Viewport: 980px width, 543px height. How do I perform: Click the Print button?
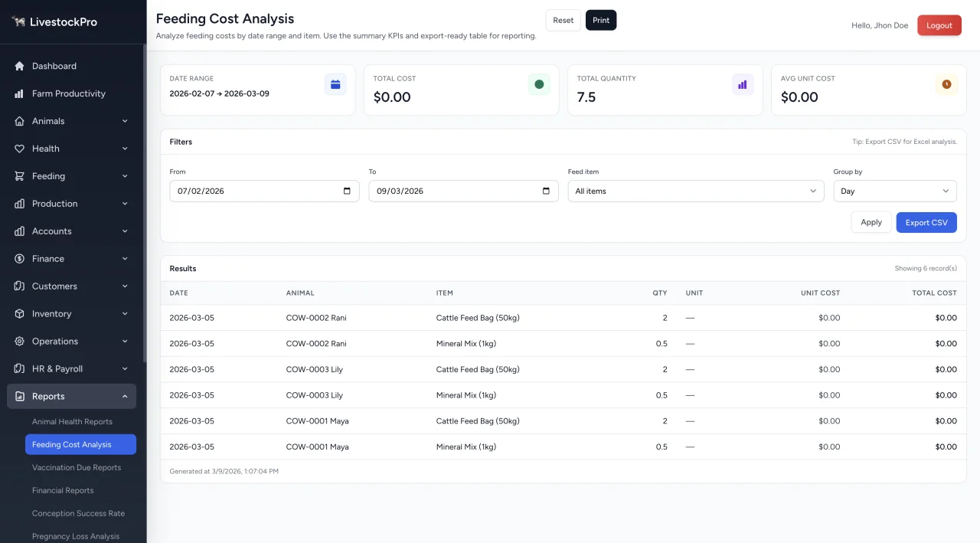click(x=601, y=21)
